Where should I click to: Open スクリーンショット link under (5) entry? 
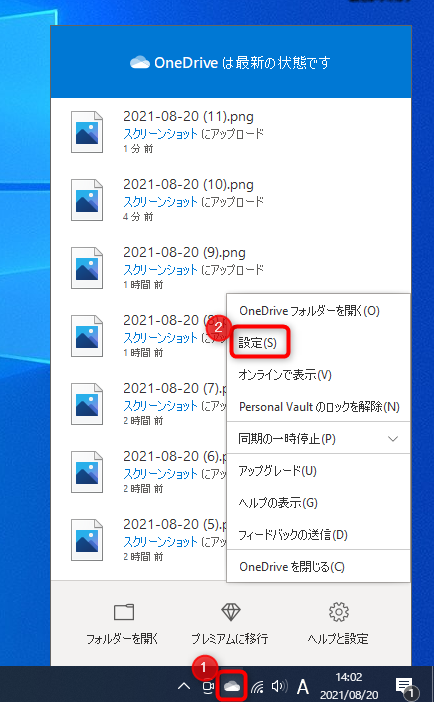coord(160,542)
